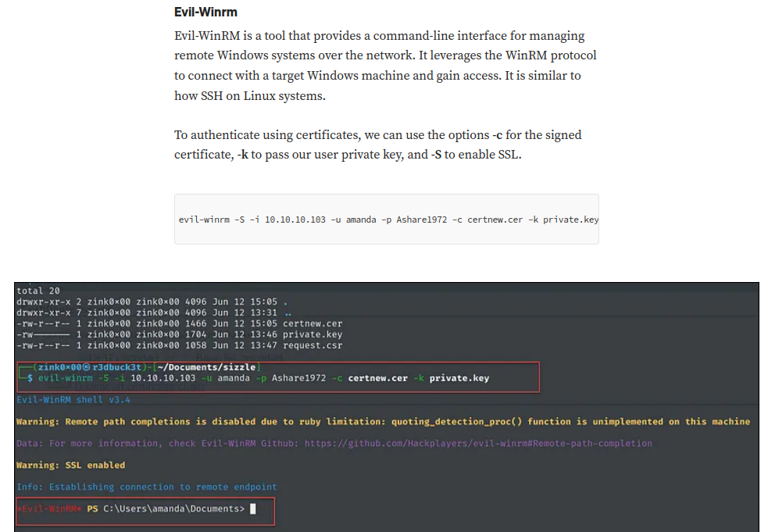Screen dimensions: 768x532
Task: Click the bold '-c' option in paragraph
Action: pos(497,134)
